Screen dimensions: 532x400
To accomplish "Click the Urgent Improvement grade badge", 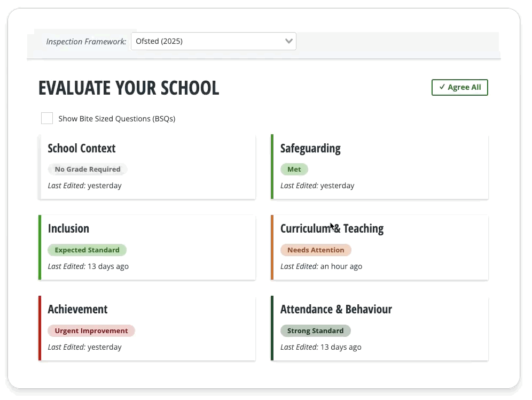I will [x=91, y=331].
